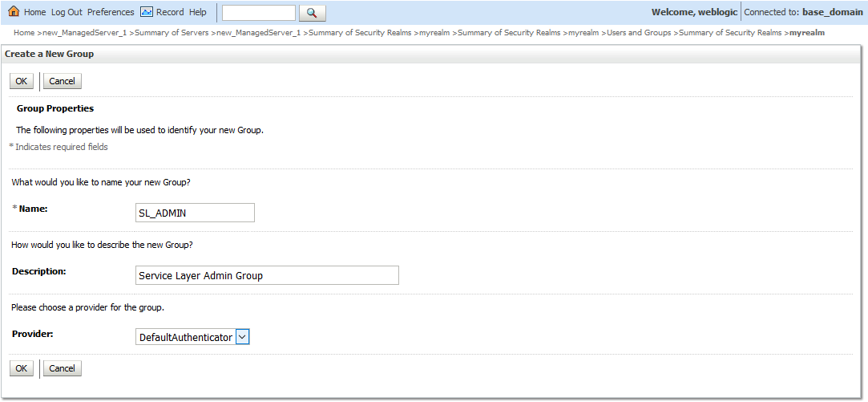
Task: Click the house icon in the toolbar
Action: point(14,12)
